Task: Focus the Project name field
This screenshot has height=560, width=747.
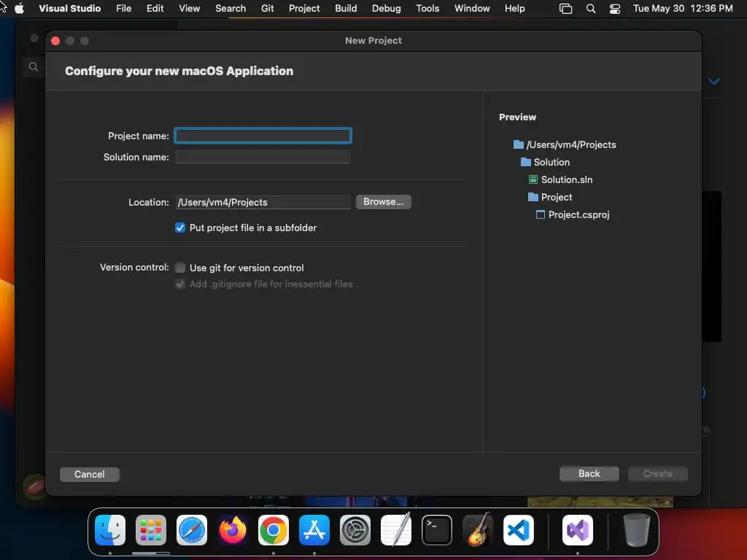Action: (263, 136)
